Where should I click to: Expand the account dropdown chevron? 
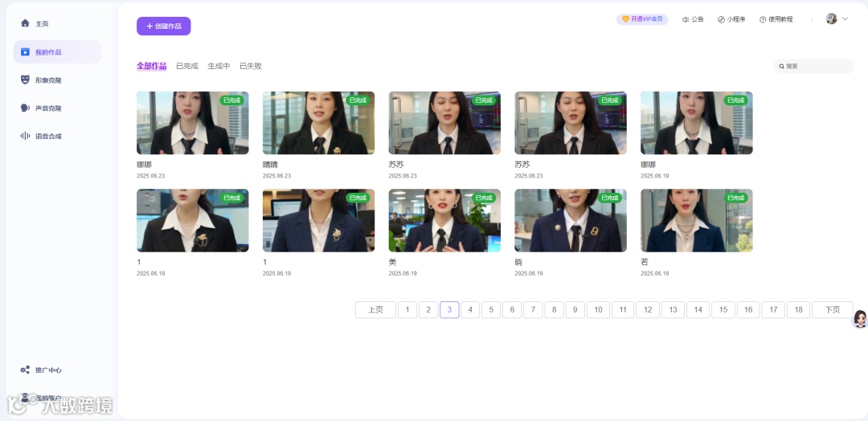pos(845,18)
